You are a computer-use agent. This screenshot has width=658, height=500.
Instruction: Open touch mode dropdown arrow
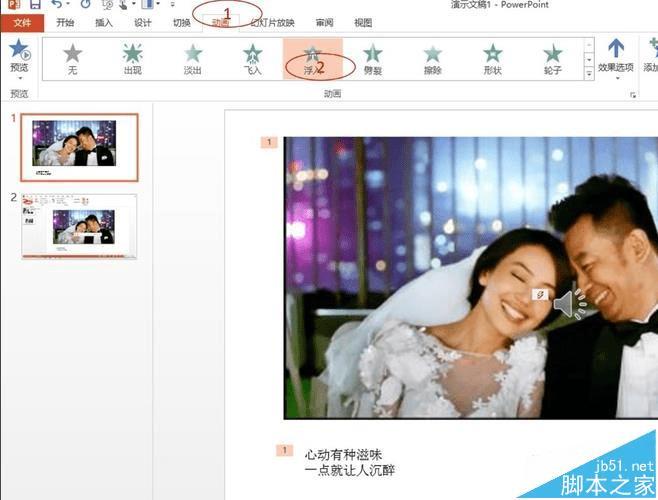point(134,4)
